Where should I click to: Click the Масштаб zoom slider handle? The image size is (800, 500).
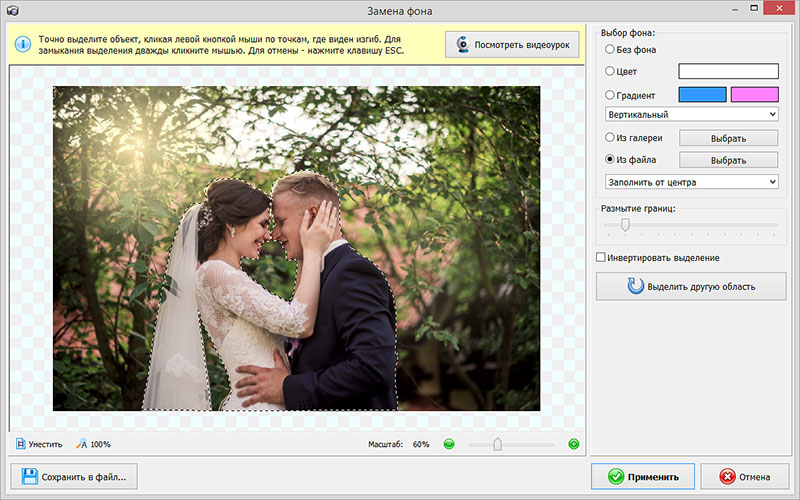tap(497, 444)
